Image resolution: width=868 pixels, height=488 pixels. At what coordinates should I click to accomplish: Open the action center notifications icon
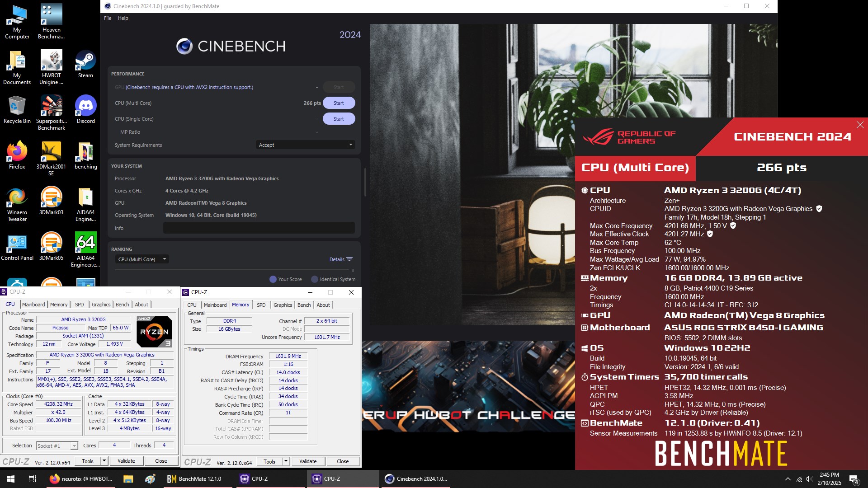(854, 479)
